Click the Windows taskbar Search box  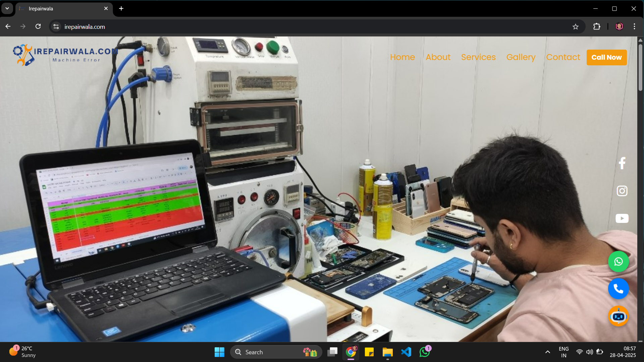pos(276,352)
